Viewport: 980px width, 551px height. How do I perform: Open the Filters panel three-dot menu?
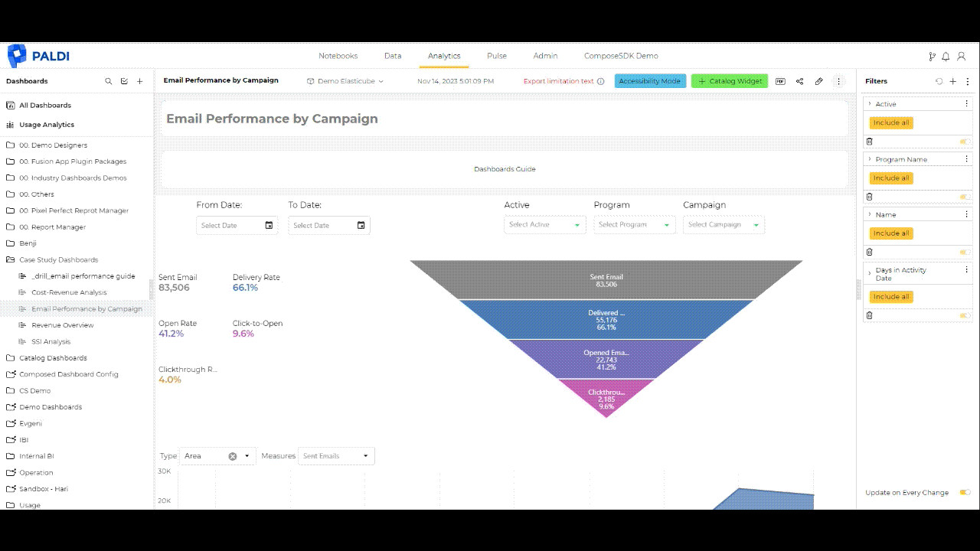(967, 81)
